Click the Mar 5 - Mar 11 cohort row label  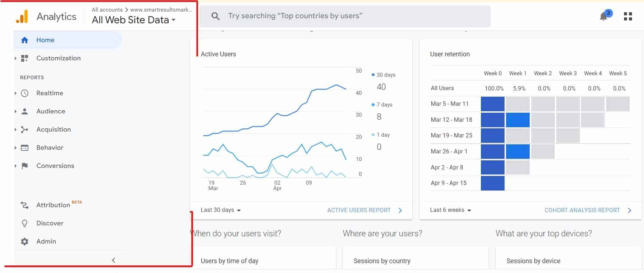450,104
